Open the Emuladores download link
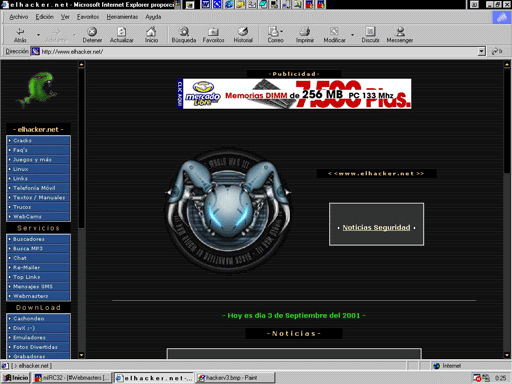 click(38, 338)
